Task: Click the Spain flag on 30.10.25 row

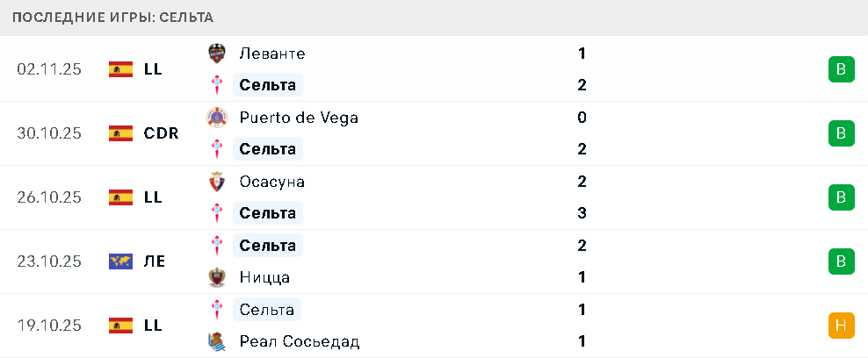Action: tap(120, 133)
